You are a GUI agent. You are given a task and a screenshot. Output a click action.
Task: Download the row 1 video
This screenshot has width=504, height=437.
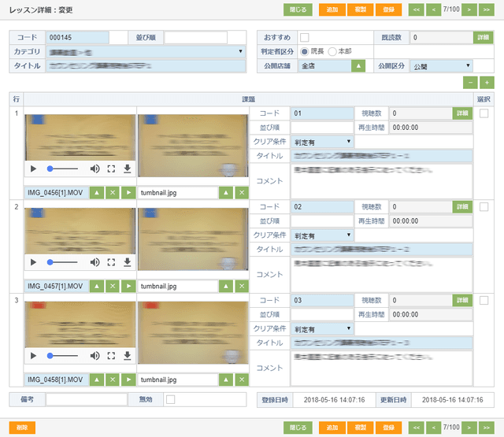pos(128,169)
